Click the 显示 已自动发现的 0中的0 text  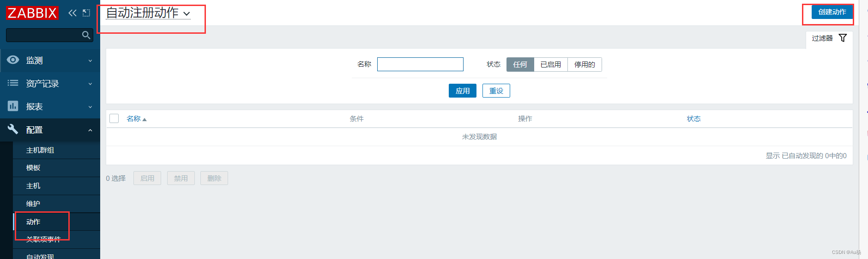[x=806, y=156]
